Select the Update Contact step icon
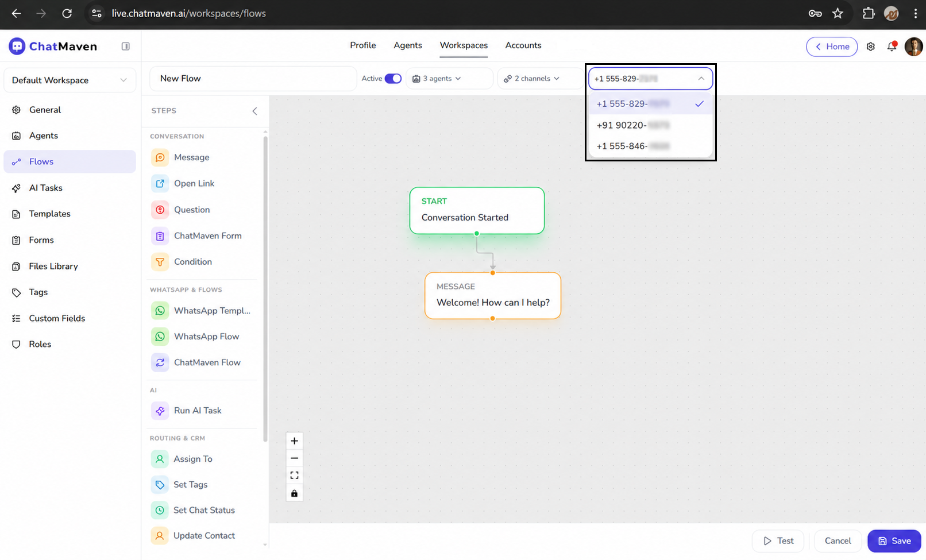The height and width of the screenshot is (560, 926). tap(160, 536)
